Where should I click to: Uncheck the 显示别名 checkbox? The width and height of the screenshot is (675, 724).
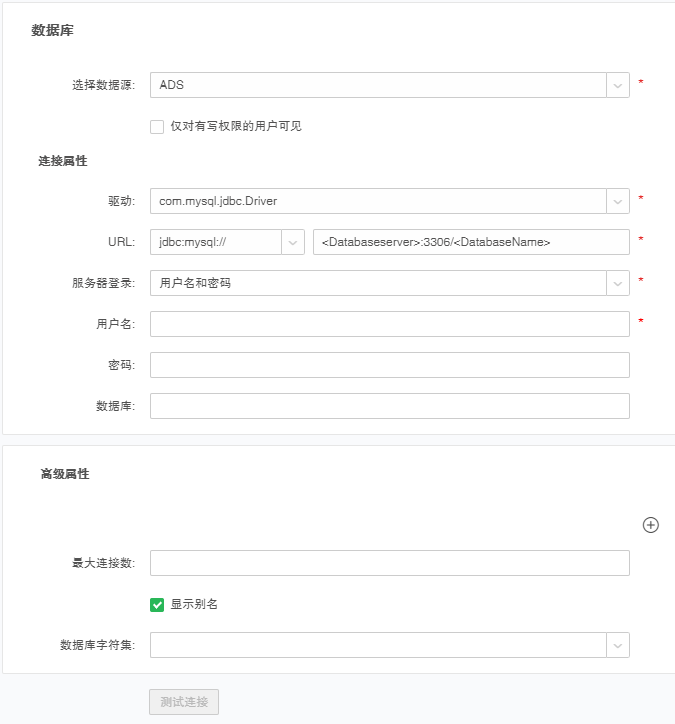[x=157, y=605]
